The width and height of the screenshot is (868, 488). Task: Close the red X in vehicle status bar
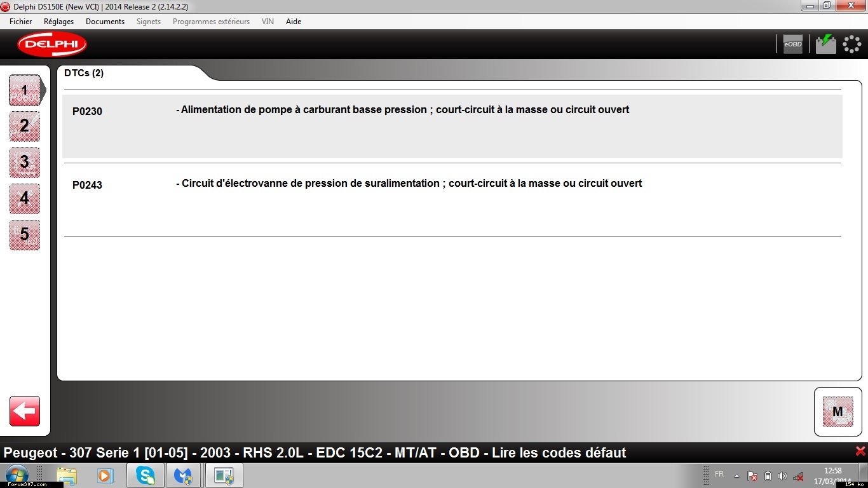tap(860, 452)
